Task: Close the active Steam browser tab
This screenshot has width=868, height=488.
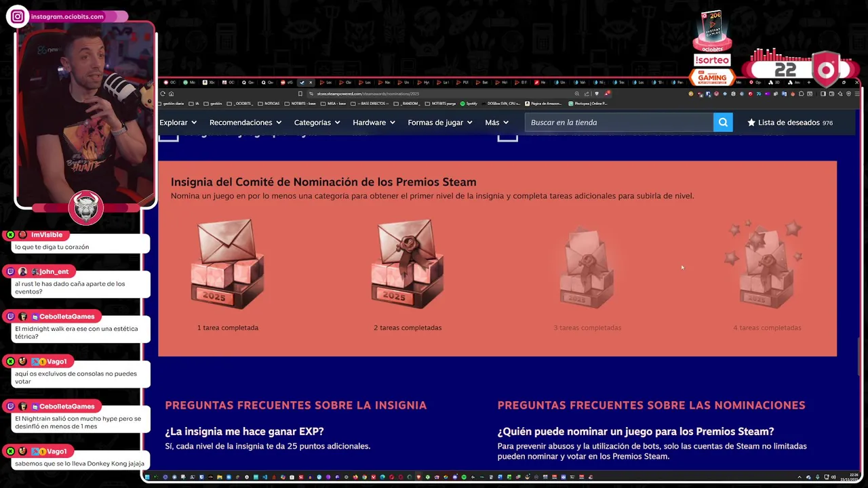Action: [x=311, y=82]
